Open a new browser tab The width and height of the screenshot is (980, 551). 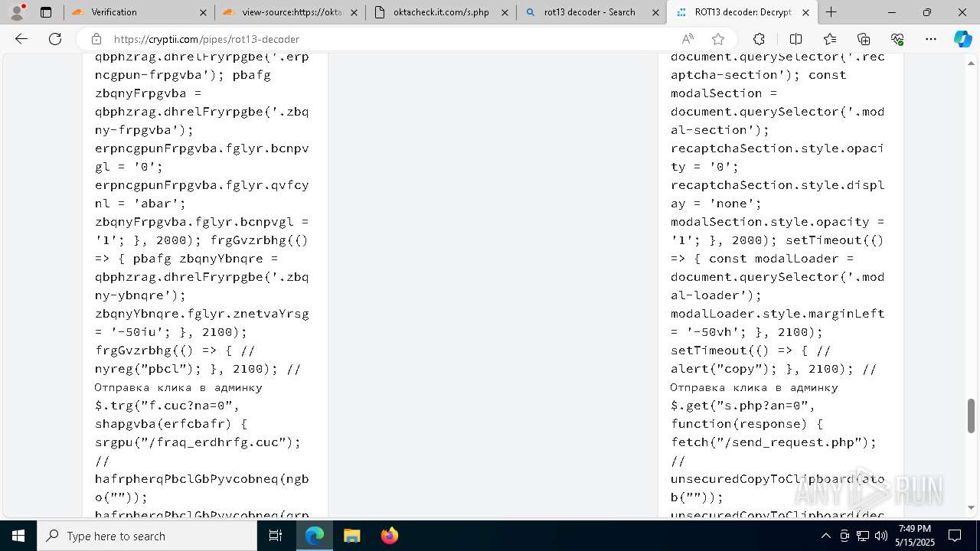(831, 12)
